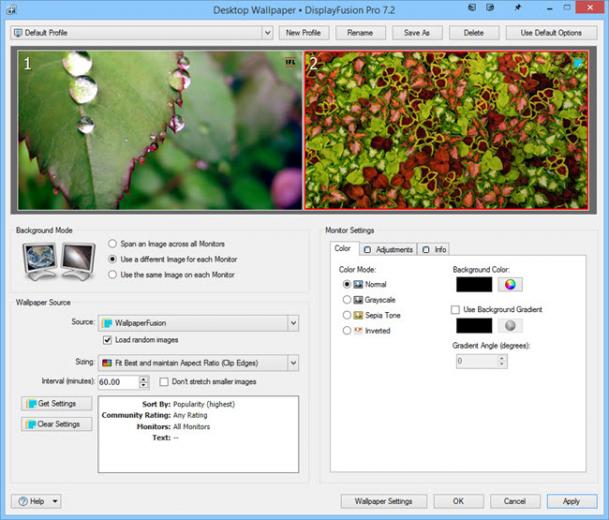The width and height of the screenshot is (609, 520).
Task: Enable Use Background Gradient checkbox
Action: 455,310
